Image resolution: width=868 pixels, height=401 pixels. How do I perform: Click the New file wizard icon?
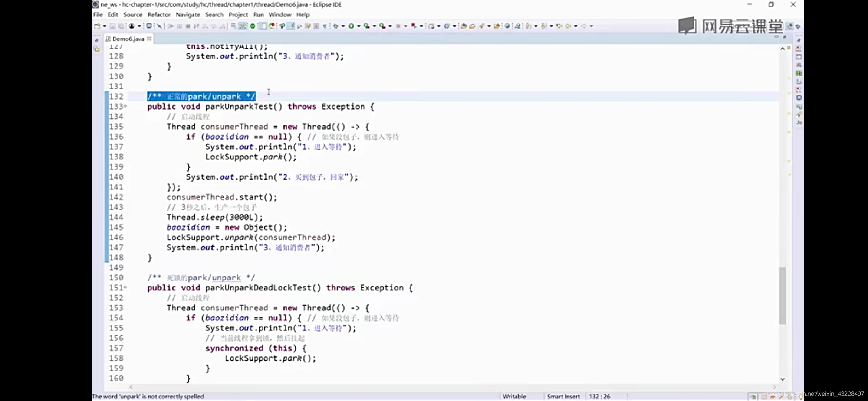click(x=97, y=26)
